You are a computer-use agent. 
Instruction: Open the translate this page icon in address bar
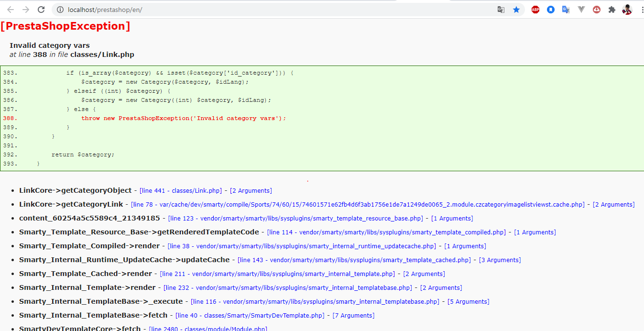501,10
